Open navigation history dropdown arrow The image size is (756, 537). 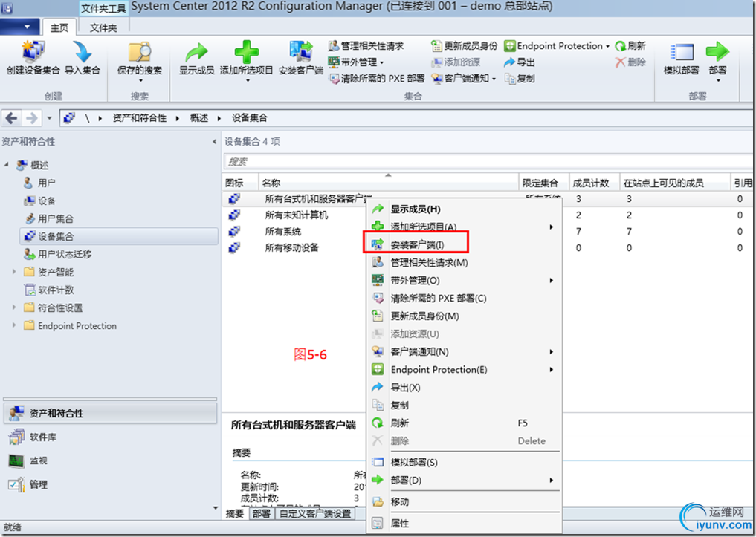tap(49, 118)
